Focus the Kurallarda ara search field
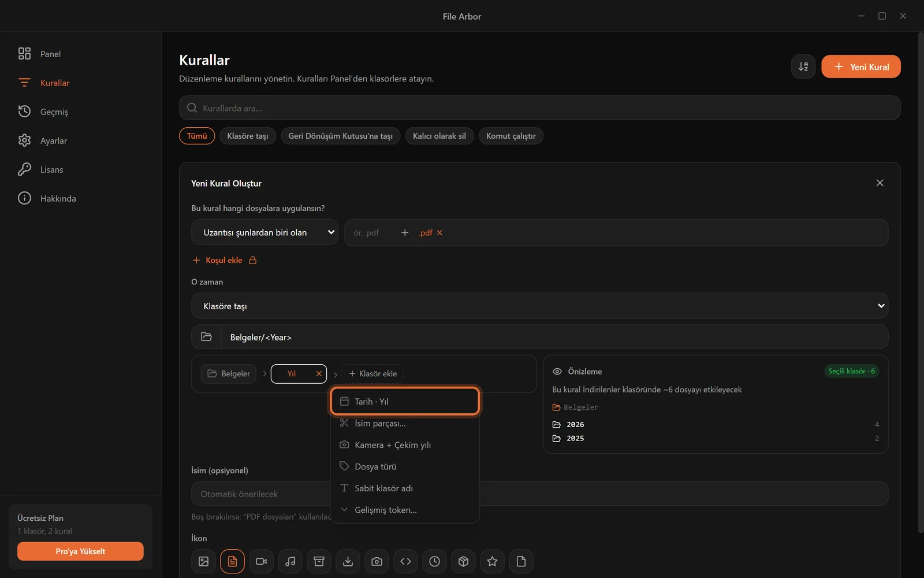 539,108
